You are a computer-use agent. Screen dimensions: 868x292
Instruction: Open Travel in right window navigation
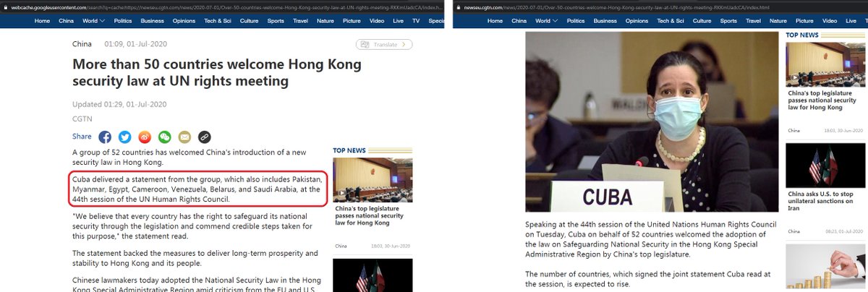click(754, 21)
